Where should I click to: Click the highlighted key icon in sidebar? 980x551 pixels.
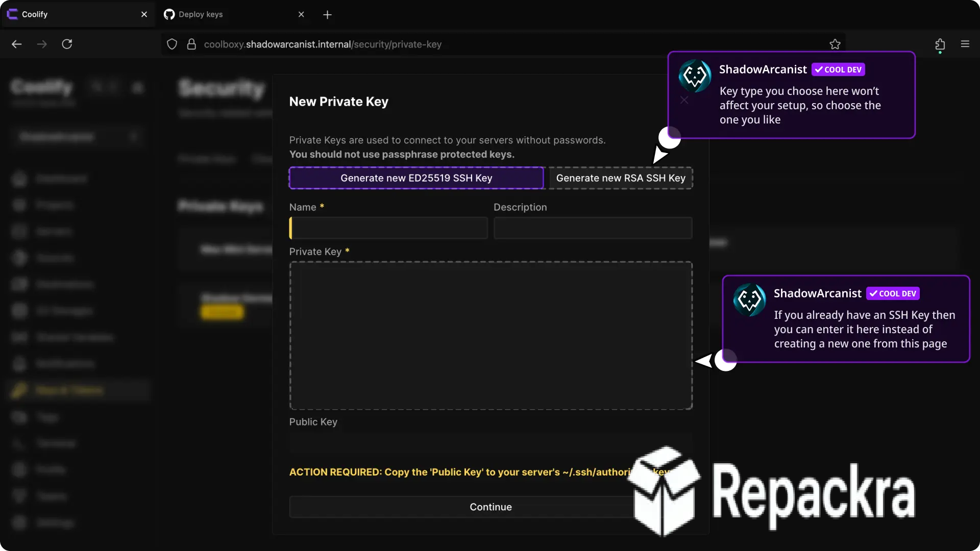point(19,390)
